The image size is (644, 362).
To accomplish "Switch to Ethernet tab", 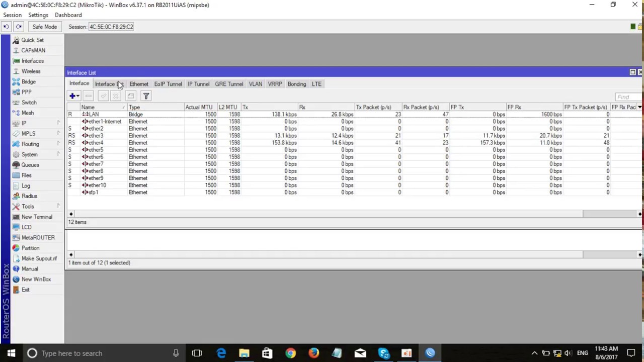I will [x=139, y=84].
